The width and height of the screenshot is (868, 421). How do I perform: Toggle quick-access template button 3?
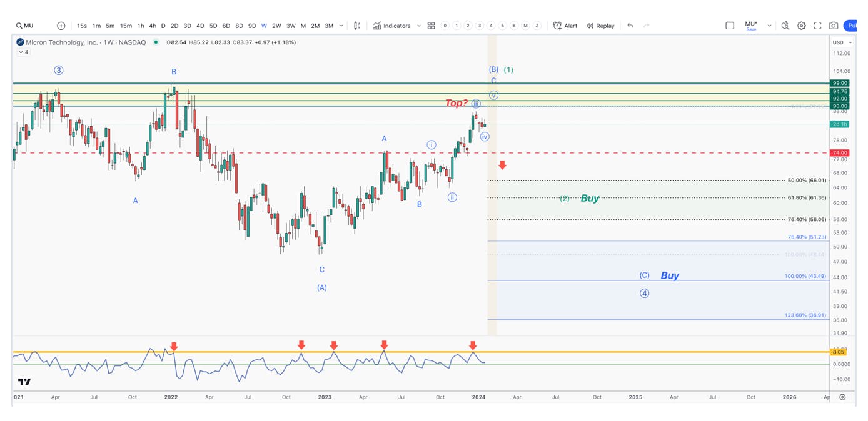(479, 26)
